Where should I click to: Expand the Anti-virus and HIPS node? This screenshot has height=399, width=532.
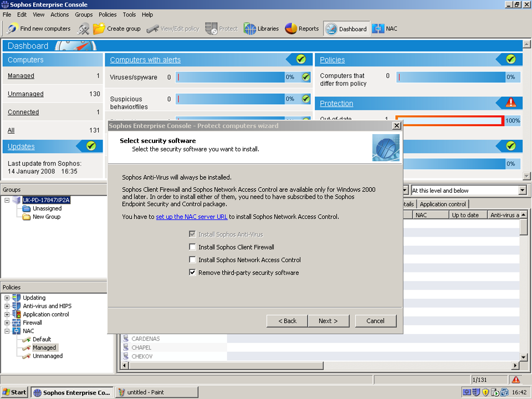pos(7,306)
